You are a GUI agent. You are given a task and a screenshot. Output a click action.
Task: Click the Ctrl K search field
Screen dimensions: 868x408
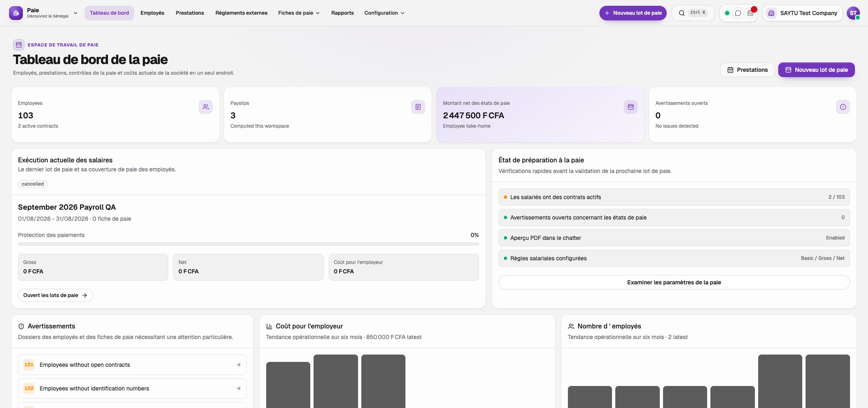[x=693, y=13]
